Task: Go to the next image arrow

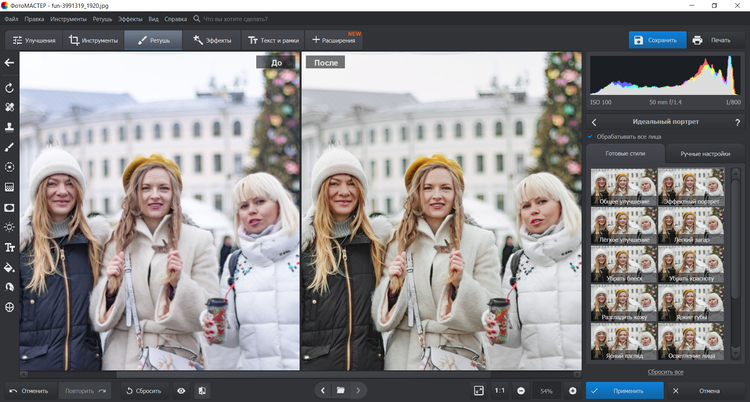Action: click(358, 390)
